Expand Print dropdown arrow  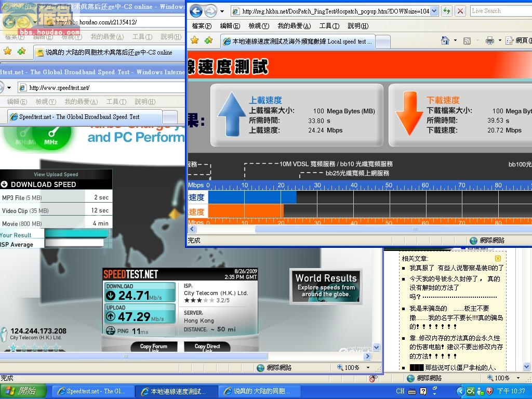click(x=500, y=41)
